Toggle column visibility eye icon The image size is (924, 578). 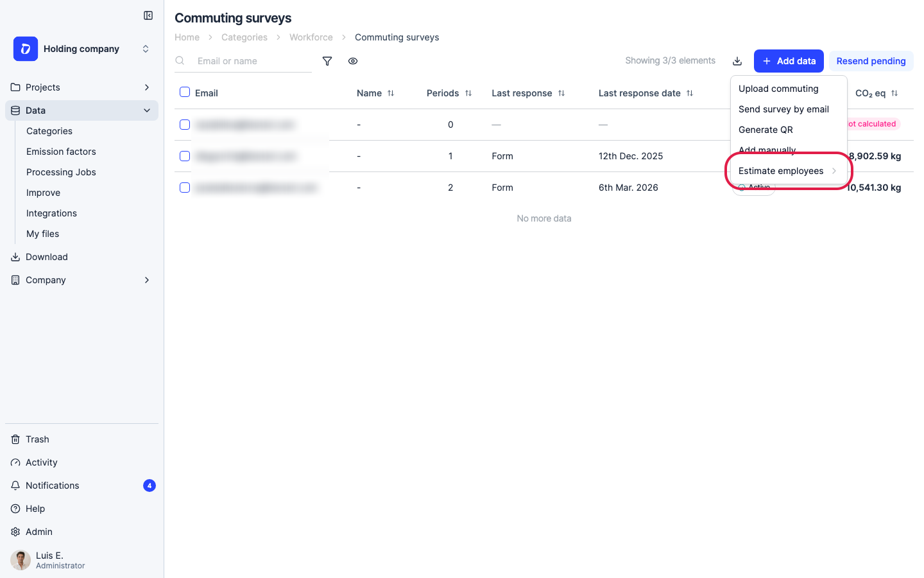point(353,61)
